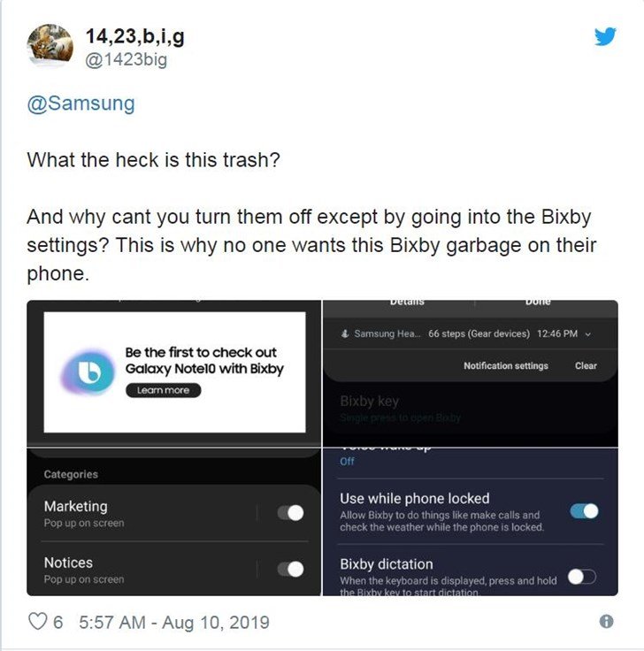Clear the notifications

point(586,366)
